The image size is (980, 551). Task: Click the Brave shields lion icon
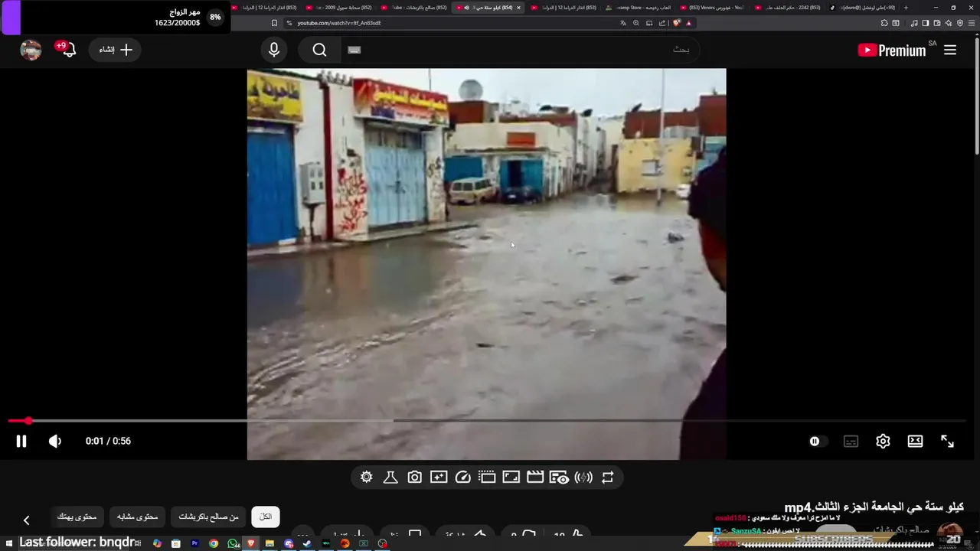677,23
